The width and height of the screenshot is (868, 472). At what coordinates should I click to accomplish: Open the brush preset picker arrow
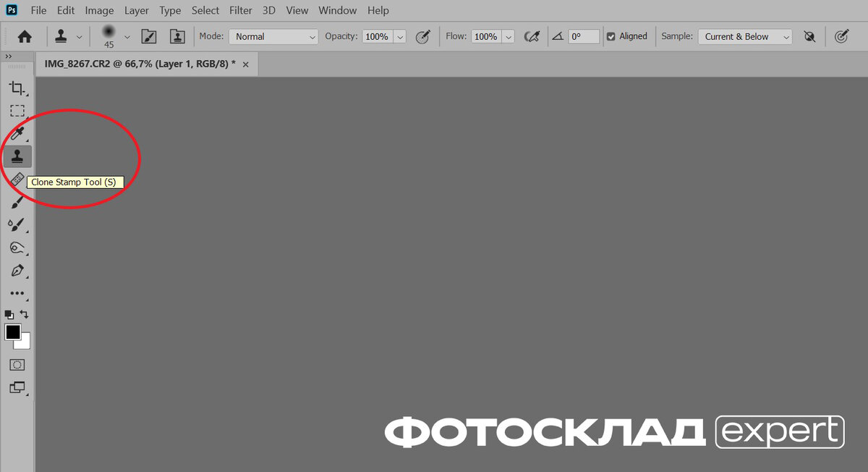[x=128, y=36]
